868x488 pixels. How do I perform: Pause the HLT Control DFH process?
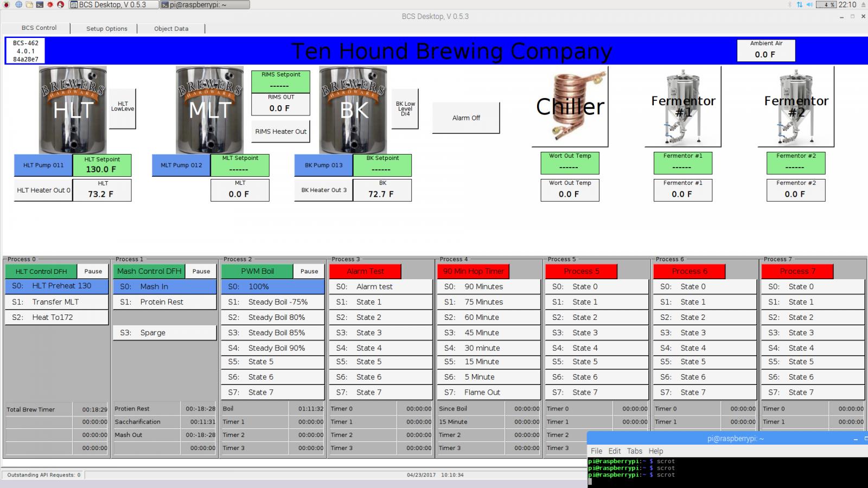pyautogui.click(x=93, y=271)
